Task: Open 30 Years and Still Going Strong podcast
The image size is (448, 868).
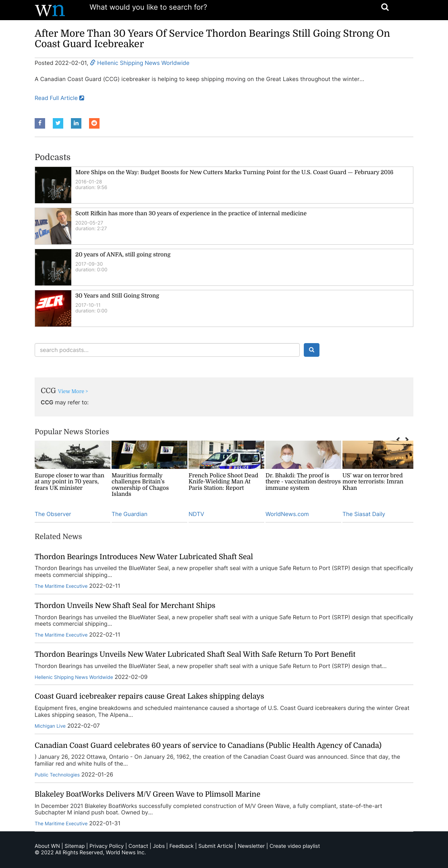Action: pos(117,296)
